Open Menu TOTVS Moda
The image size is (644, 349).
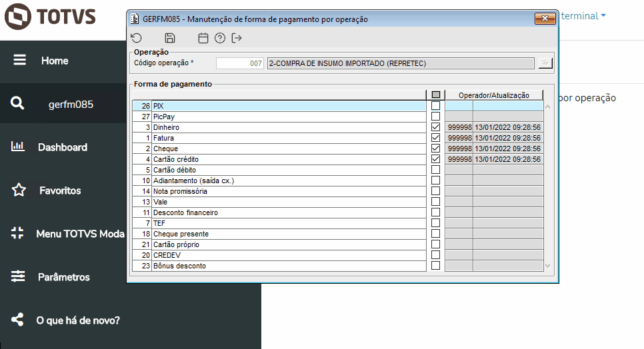(80, 234)
